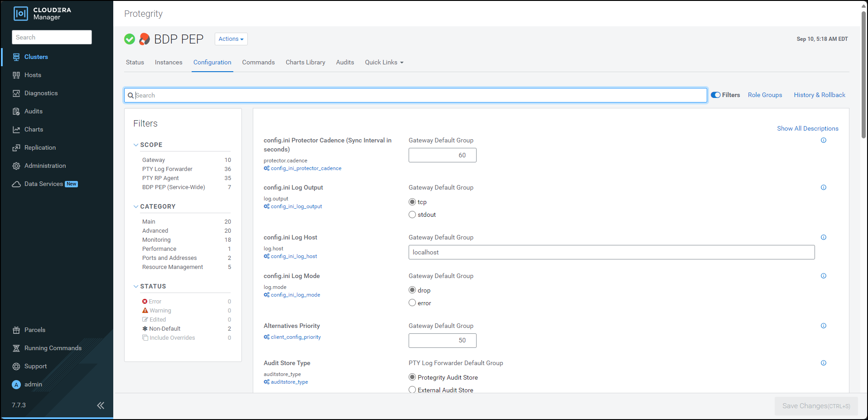This screenshot has width=868, height=420.
Task: Open History & Rollback link
Action: click(x=819, y=95)
